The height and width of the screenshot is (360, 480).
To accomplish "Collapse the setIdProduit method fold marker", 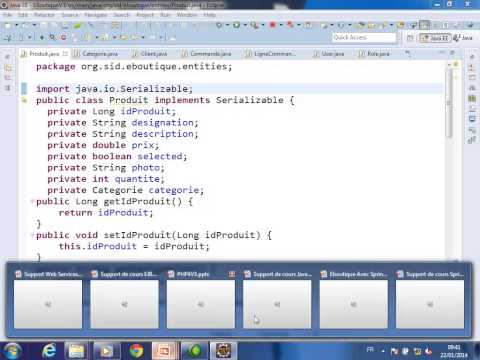I will pyautogui.click(x=32, y=235).
